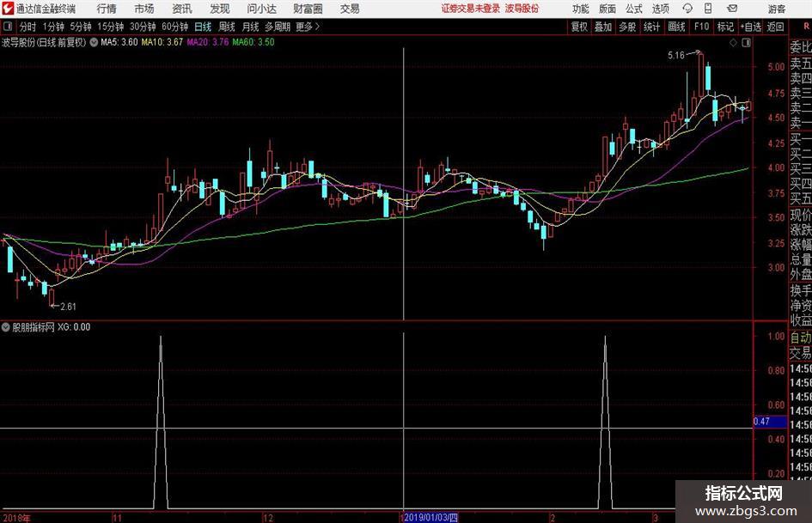This screenshot has height=523, width=812.
Task: Open the 行情 menu
Action: (x=107, y=9)
